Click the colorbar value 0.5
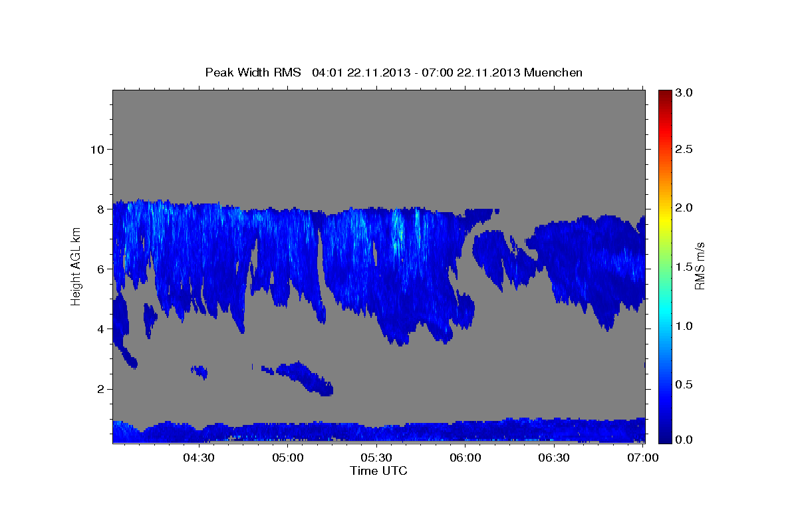Image resolution: width=798 pixels, height=532 pixels. pyautogui.click(x=684, y=384)
